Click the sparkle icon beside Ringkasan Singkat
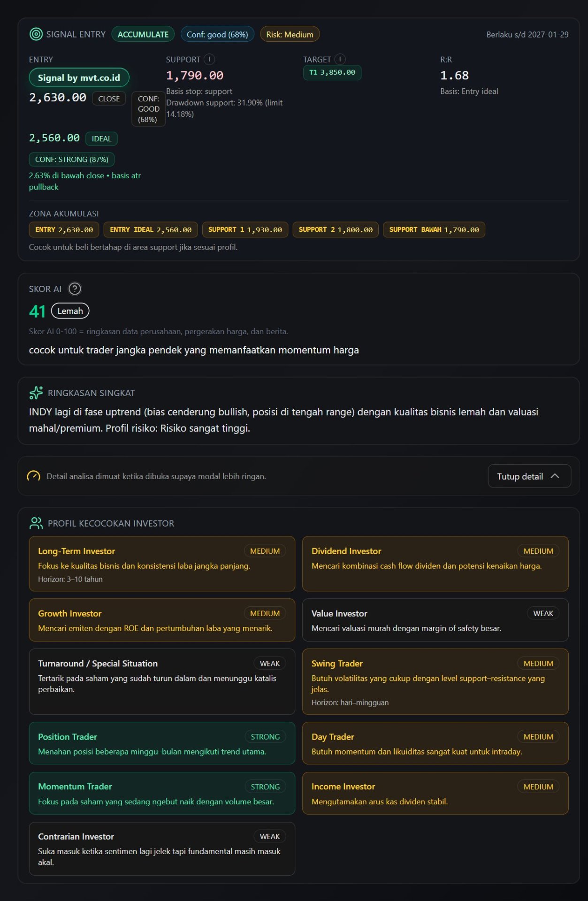Screen dimensions: 588x901 point(36,393)
